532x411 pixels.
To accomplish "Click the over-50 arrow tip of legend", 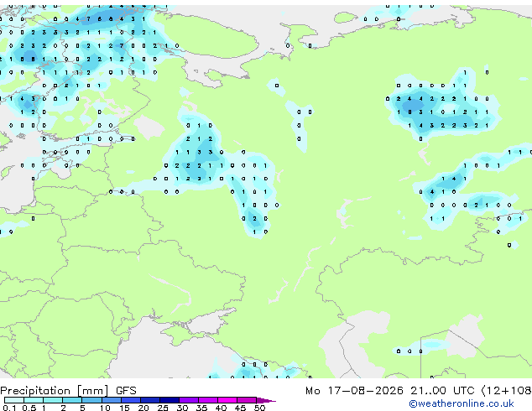I will click(x=266, y=400).
